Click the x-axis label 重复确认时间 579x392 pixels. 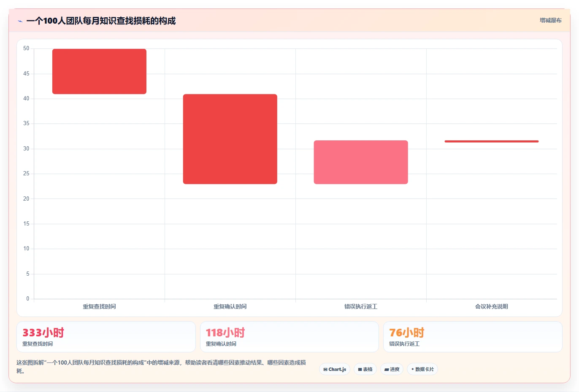[x=230, y=306]
